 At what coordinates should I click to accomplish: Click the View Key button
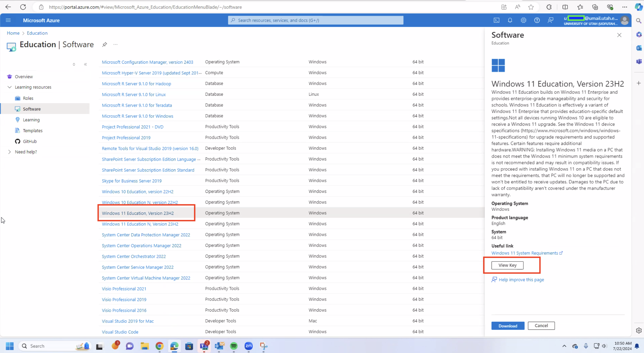coord(507,265)
